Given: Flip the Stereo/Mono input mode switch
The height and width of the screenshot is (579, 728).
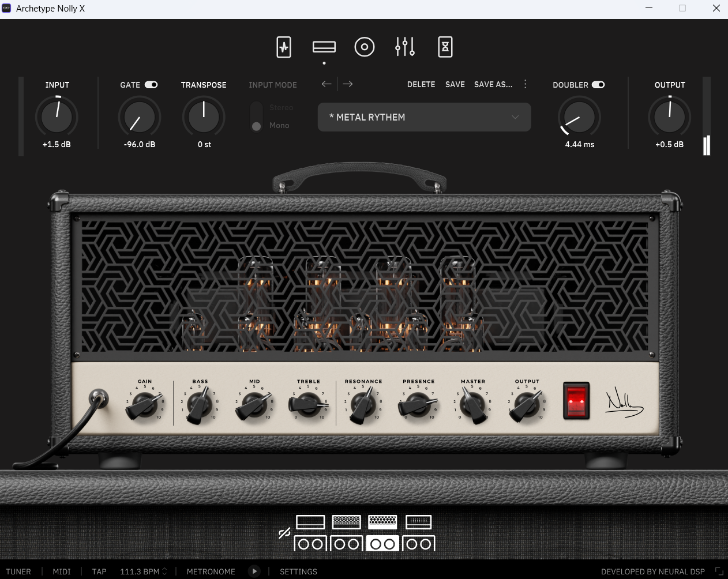Looking at the screenshot, I should (257, 116).
